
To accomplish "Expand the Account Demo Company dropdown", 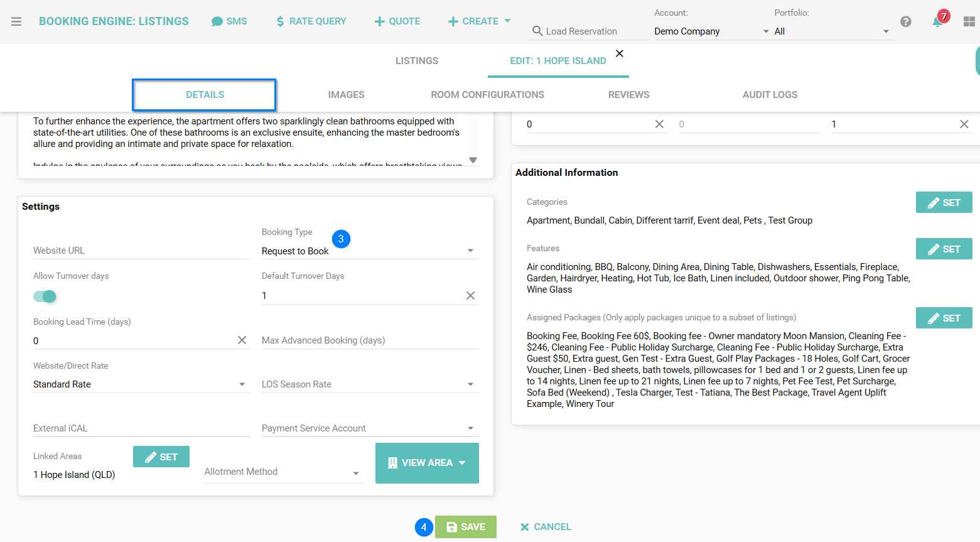I will pyautogui.click(x=765, y=31).
